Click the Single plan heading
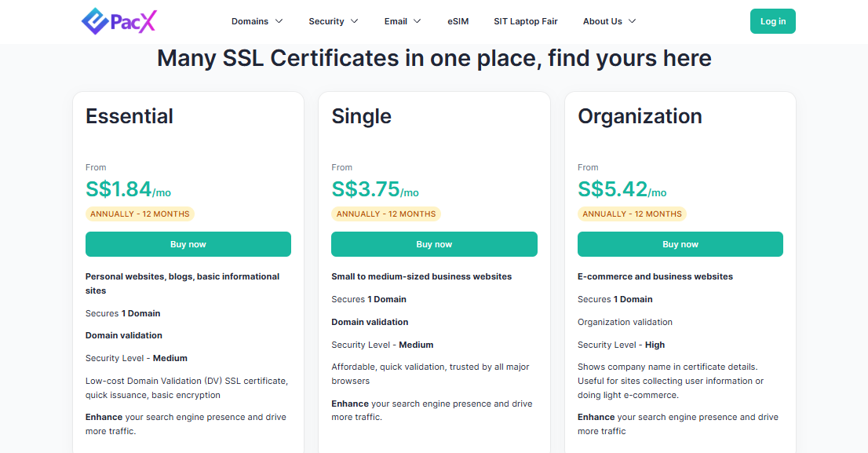Image resolution: width=868 pixels, height=453 pixels. [361, 116]
